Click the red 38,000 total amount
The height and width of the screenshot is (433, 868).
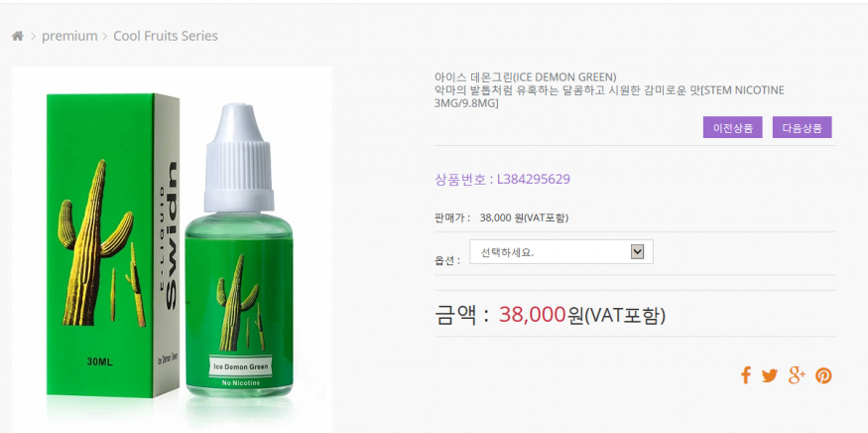point(532,315)
